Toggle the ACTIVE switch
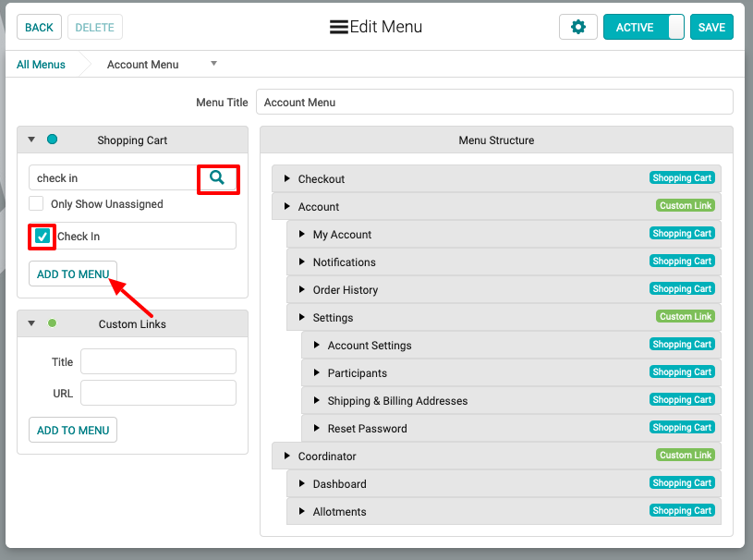The image size is (753, 560). (643, 27)
